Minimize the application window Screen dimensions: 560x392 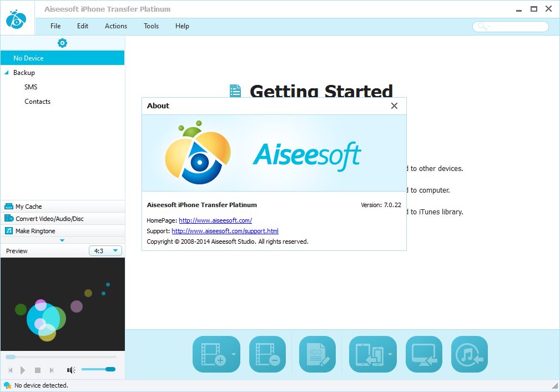coord(519,9)
